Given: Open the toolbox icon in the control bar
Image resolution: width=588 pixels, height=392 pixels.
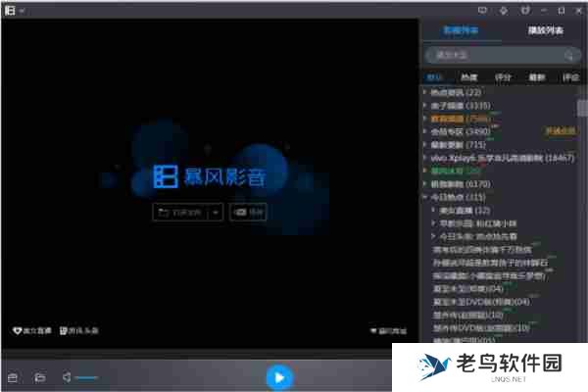Looking at the screenshot, I should click(x=13, y=377).
